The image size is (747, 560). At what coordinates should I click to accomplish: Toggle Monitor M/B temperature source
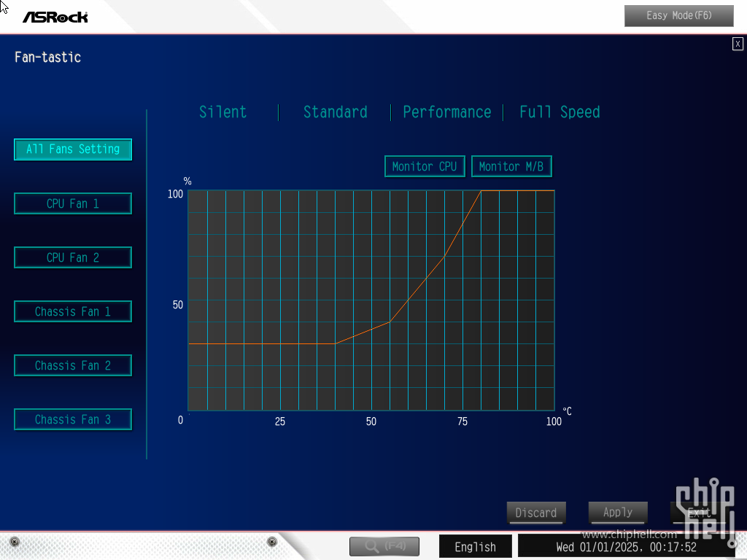tap(511, 166)
